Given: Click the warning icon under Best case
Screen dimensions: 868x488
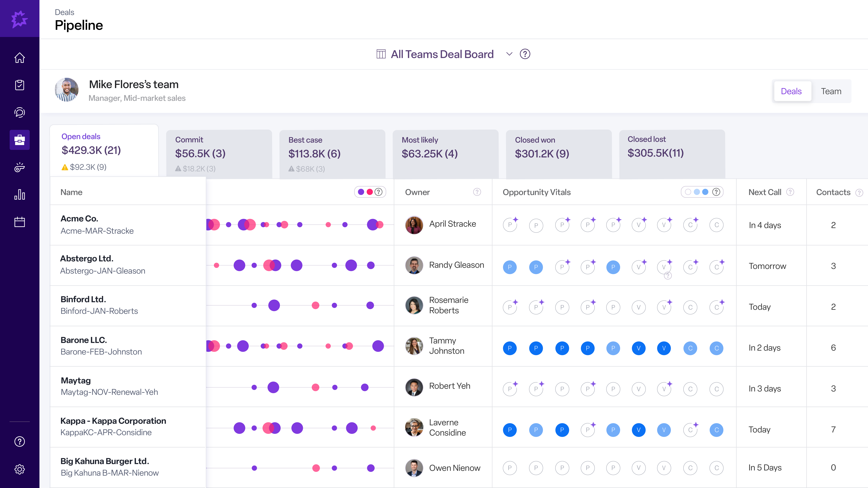Looking at the screenshot, I should pyautogui.click(x=292, y=169).
